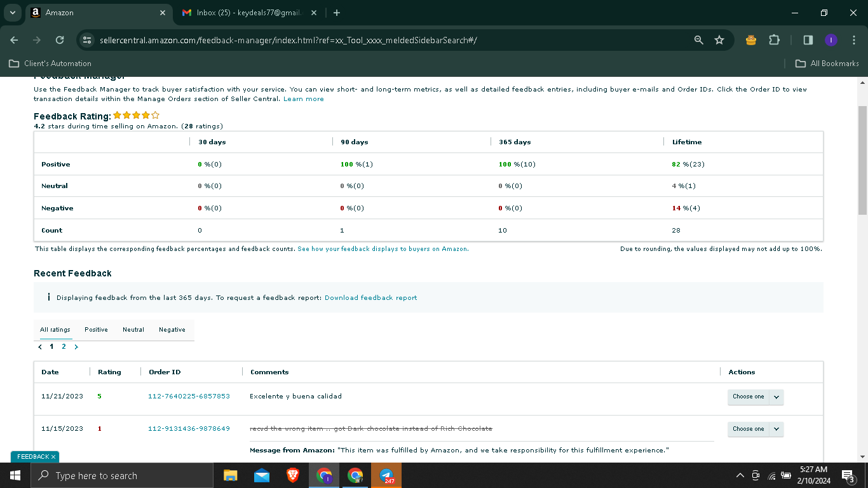Close the Gmail Inbox tab
Image resolution: width=868 pixels, height=488 pixels.
315,13
